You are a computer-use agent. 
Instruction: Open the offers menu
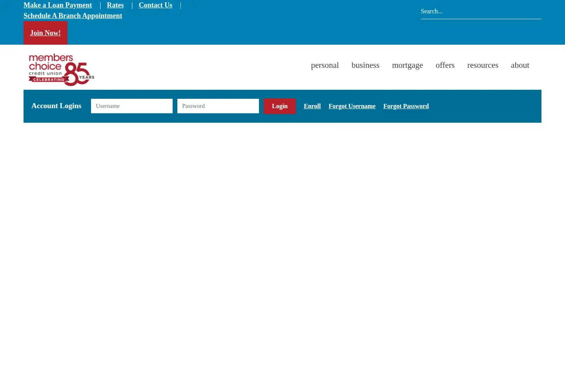tap(445, 65)
